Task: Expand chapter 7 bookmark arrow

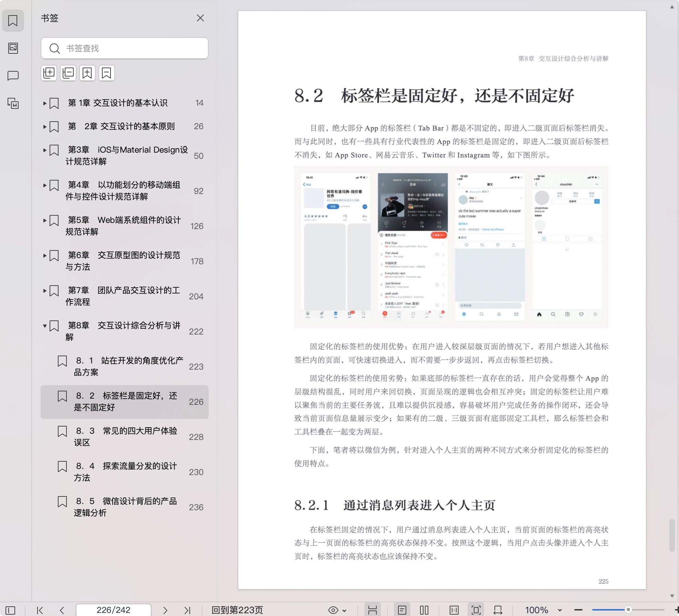Action: [45, 290]
